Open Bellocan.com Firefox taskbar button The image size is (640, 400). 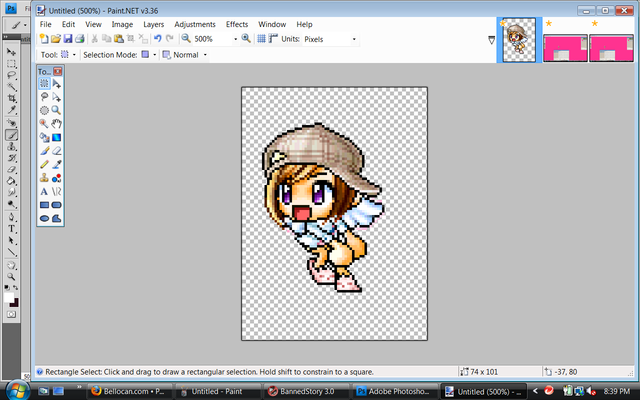[130, 391]
